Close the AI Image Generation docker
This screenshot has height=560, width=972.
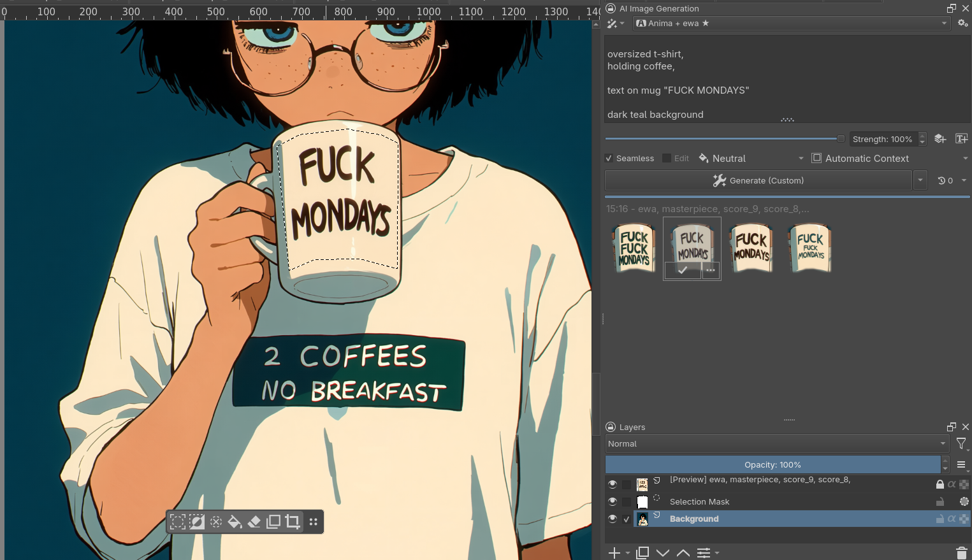point(965,8)
